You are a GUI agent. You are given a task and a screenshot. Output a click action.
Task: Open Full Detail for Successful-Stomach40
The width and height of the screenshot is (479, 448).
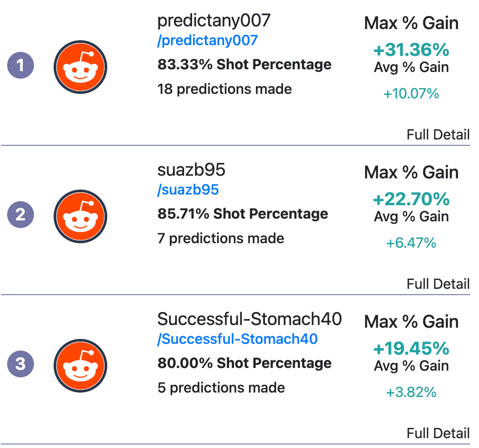click(438, 433)
